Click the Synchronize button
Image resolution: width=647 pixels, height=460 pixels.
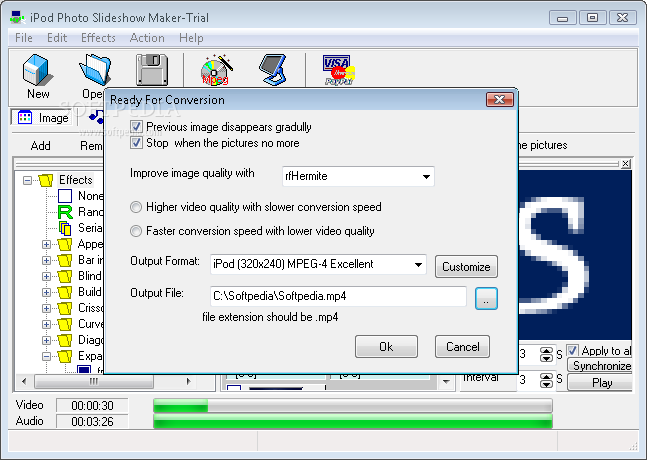601,366
